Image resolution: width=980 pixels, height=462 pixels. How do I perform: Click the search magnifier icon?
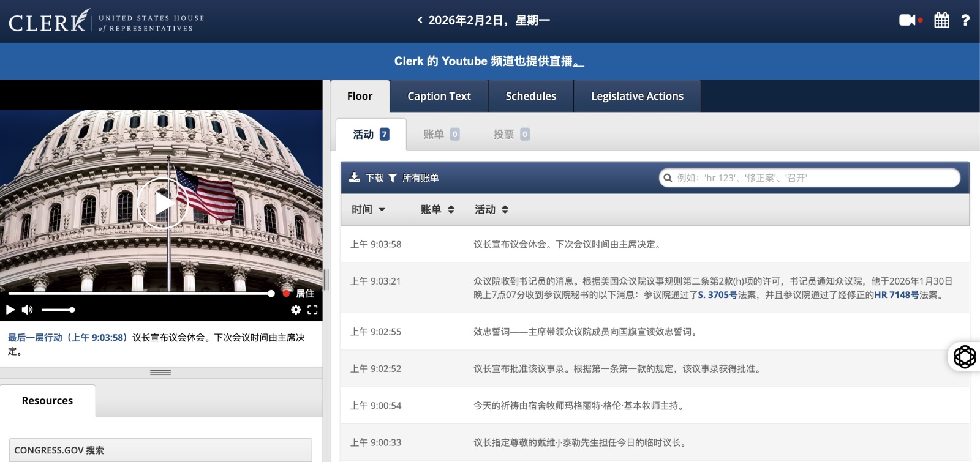(x=668, y=178)
